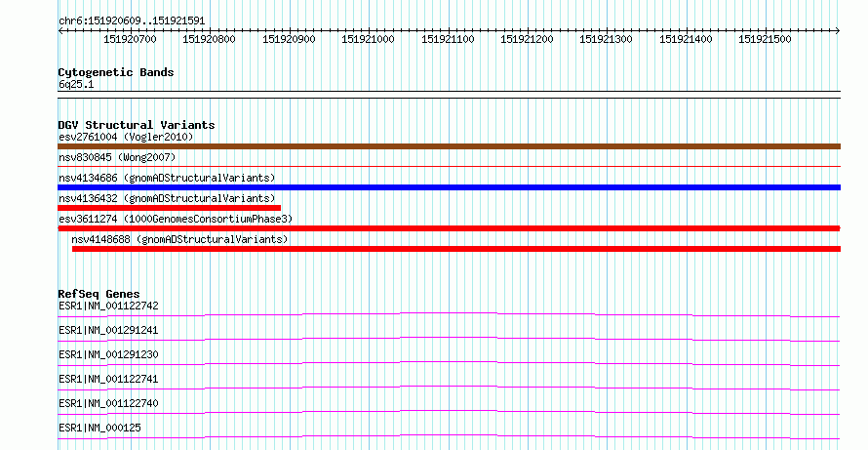Click transcript label ESR1|NM_001122742
The image size is (868, 450).
(x=108, y=306)
